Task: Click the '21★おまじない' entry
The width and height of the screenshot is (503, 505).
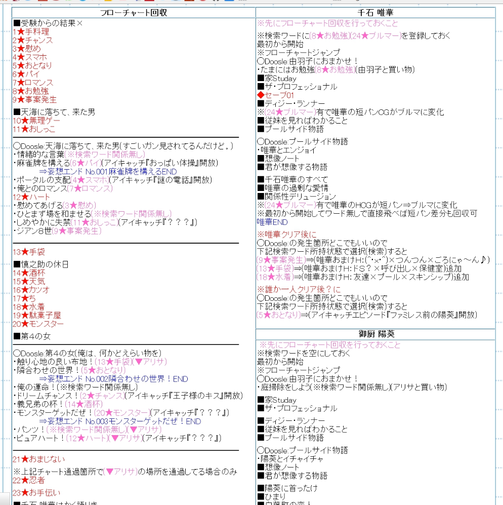Action: tap(39, 459)
